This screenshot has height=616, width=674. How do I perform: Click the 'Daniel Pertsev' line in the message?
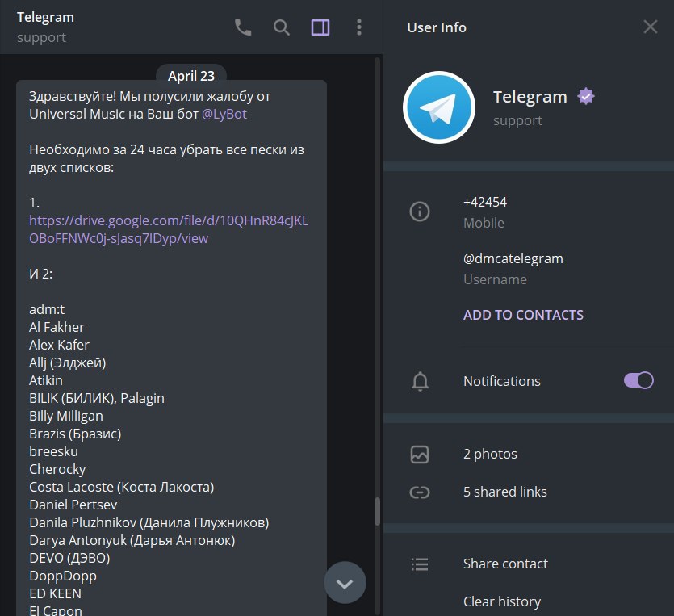(73, 505)
